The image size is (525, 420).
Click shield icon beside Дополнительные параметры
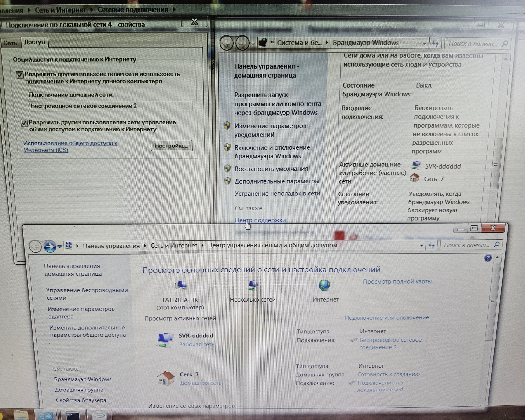(x=228, y=181)
